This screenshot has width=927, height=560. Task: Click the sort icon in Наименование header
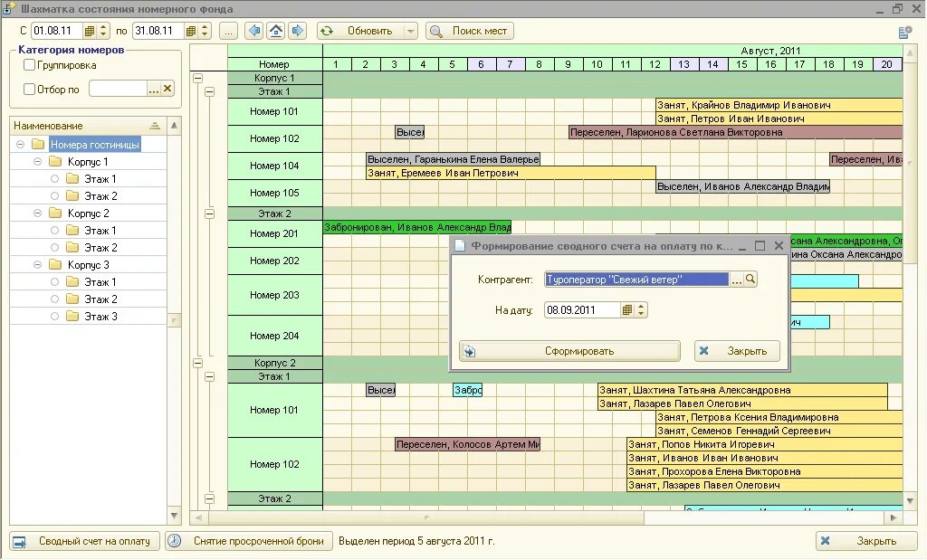(155, 126)
